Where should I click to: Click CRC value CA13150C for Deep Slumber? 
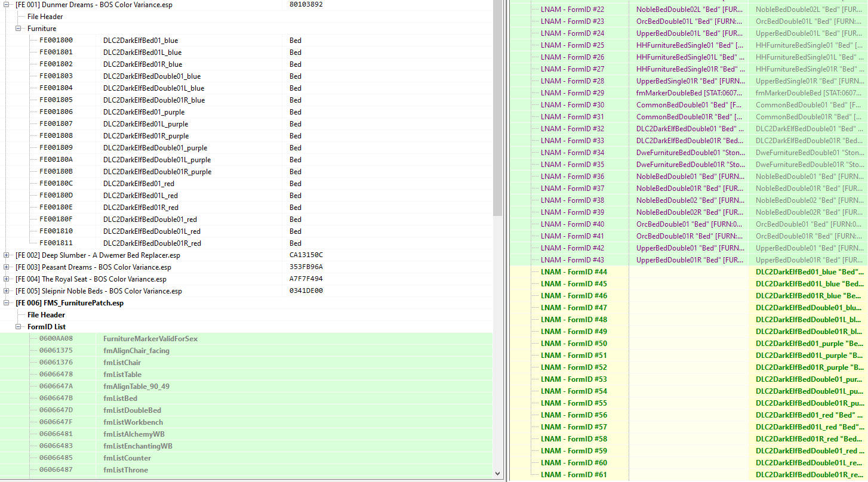(x=306, y=255)
